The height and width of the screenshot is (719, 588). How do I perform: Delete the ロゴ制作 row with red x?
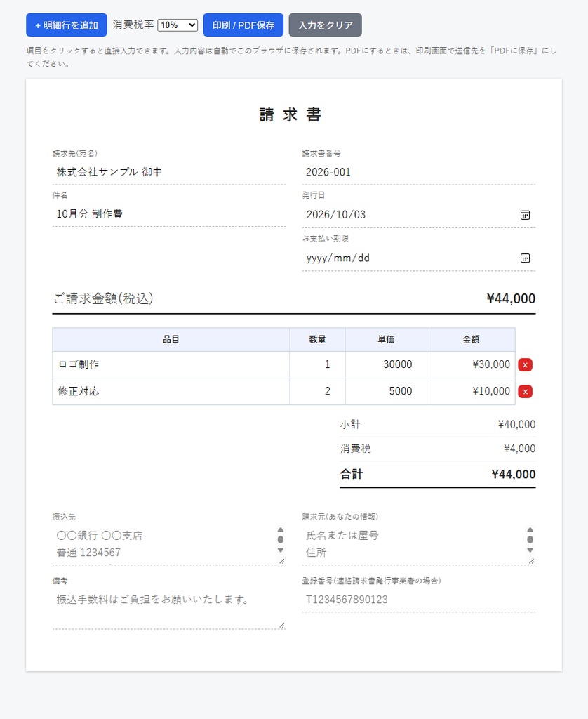point(525,365)
